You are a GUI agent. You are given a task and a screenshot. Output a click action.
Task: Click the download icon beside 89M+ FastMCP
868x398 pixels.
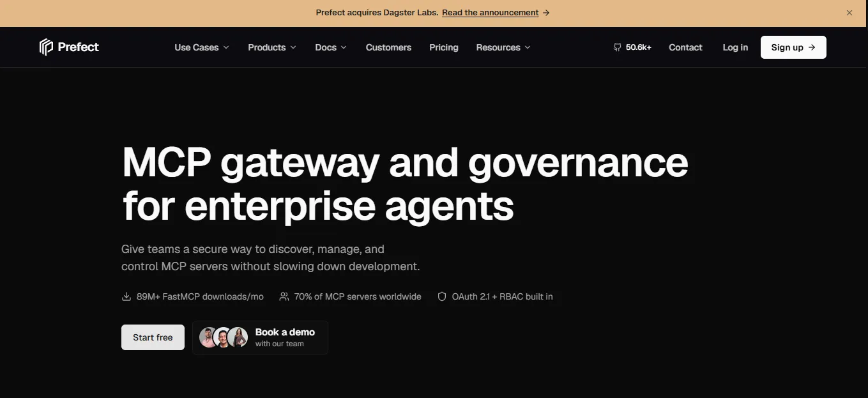point(126,296)
